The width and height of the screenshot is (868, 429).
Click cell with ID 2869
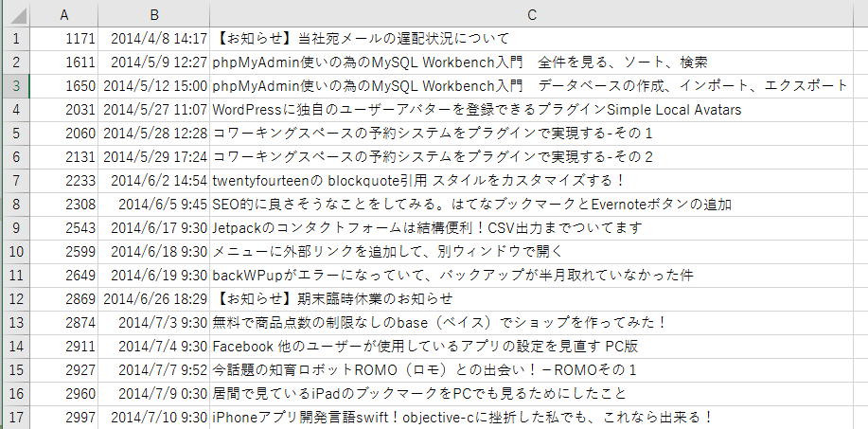[x=64, y=299]
